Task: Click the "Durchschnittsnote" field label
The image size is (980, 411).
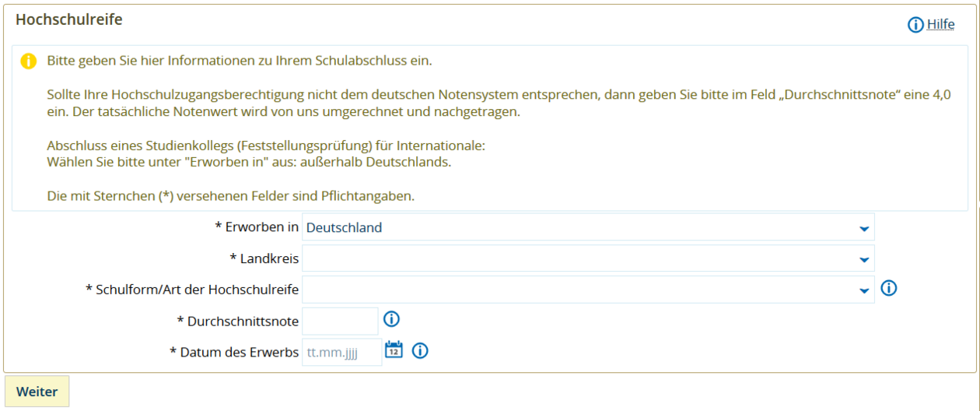Action: [x=242, y=321]
